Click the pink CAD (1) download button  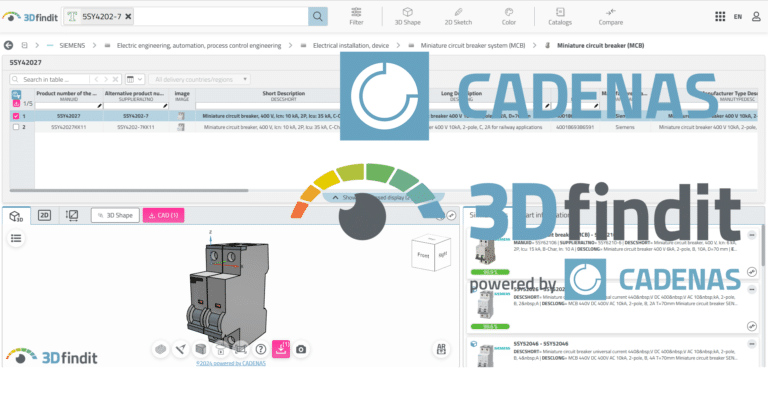tap(164, 215)
